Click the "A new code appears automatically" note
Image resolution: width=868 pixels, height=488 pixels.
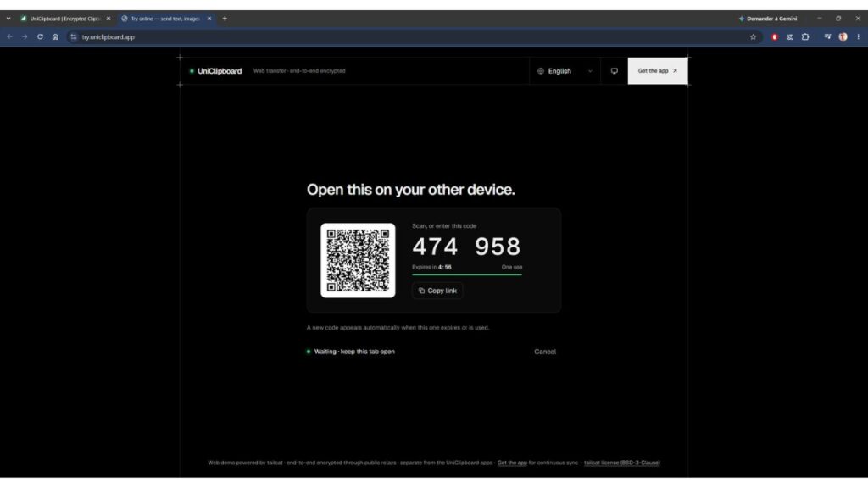click(x=398, y=328)
